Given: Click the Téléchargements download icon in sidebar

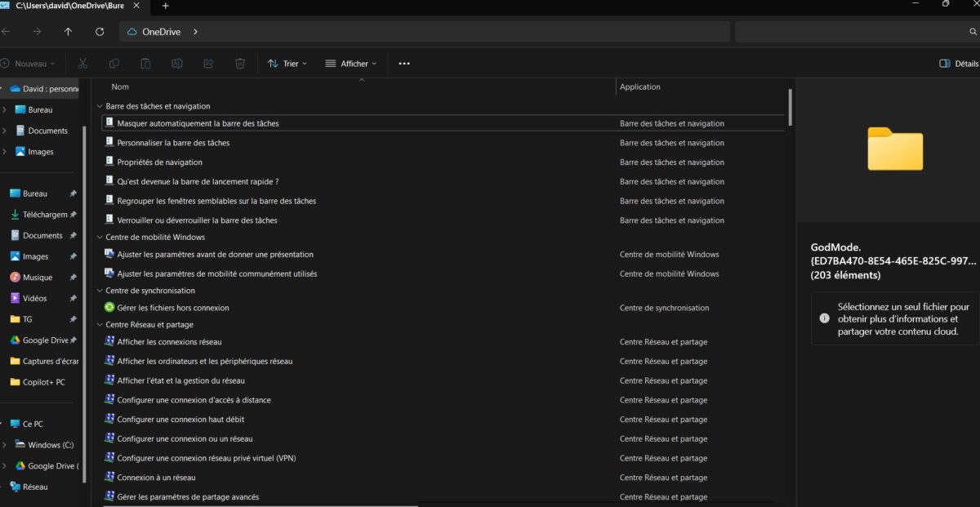Looking at the screenshot, I should tap(16, 215).
